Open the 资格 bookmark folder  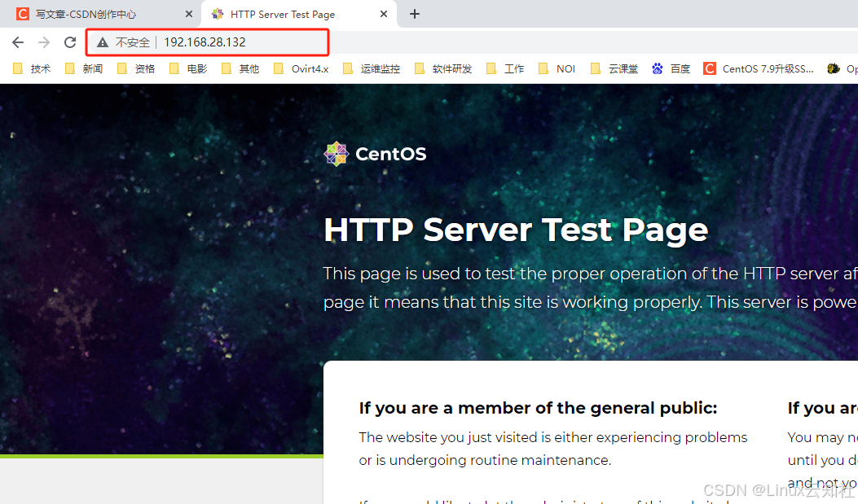(x=136, y=69)
